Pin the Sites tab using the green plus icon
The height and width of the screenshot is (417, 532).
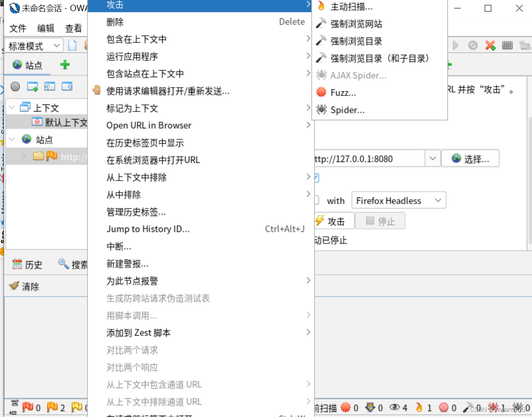point(65,65)
